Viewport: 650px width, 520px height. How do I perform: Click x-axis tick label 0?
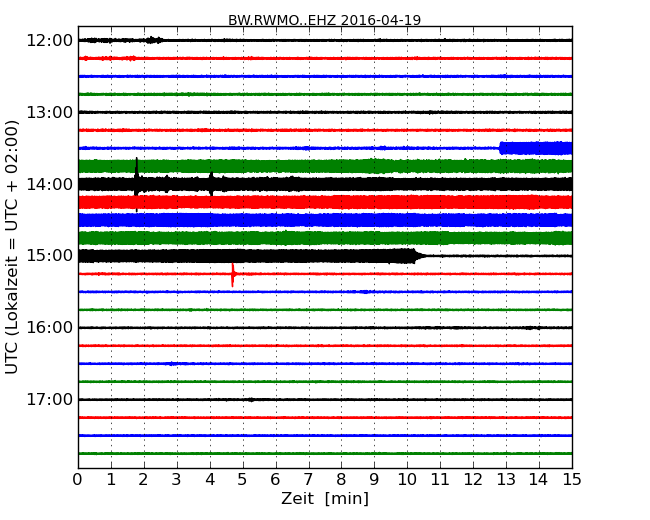tap(78, 480)
